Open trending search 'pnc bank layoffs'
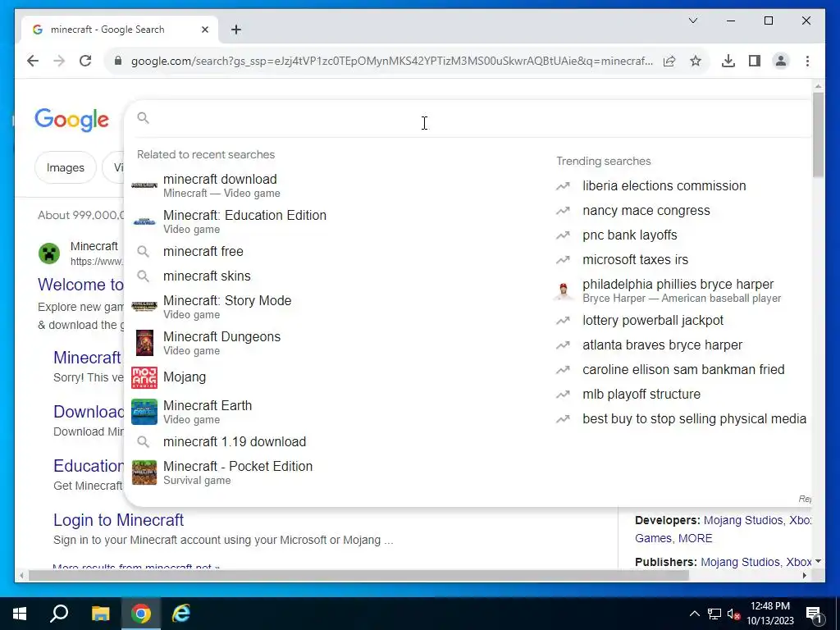Image resolution: width=840 pixels, height=630 pixels. tap(682, 235)
